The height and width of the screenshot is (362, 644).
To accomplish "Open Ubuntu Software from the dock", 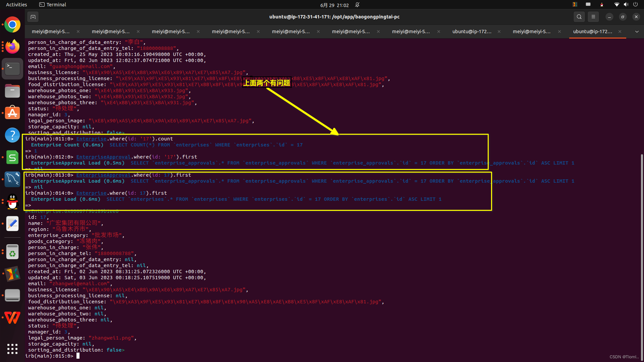I will coord(12,112).
